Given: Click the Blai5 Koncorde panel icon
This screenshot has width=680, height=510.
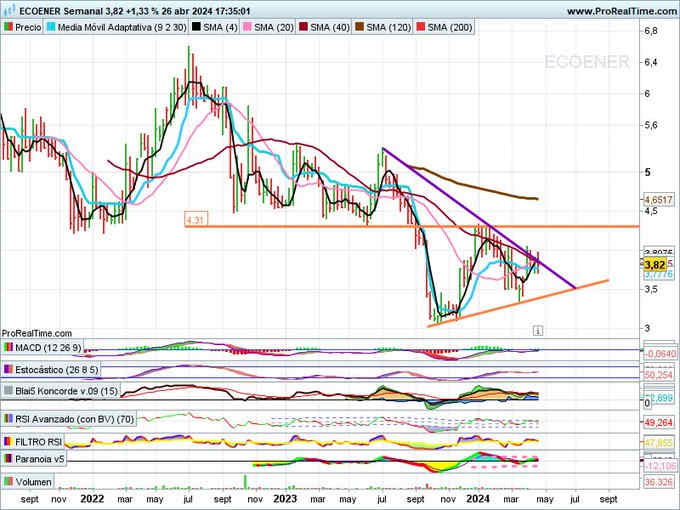Looking at the screenshot, I should pyautogui.click(x=8, y=391).
